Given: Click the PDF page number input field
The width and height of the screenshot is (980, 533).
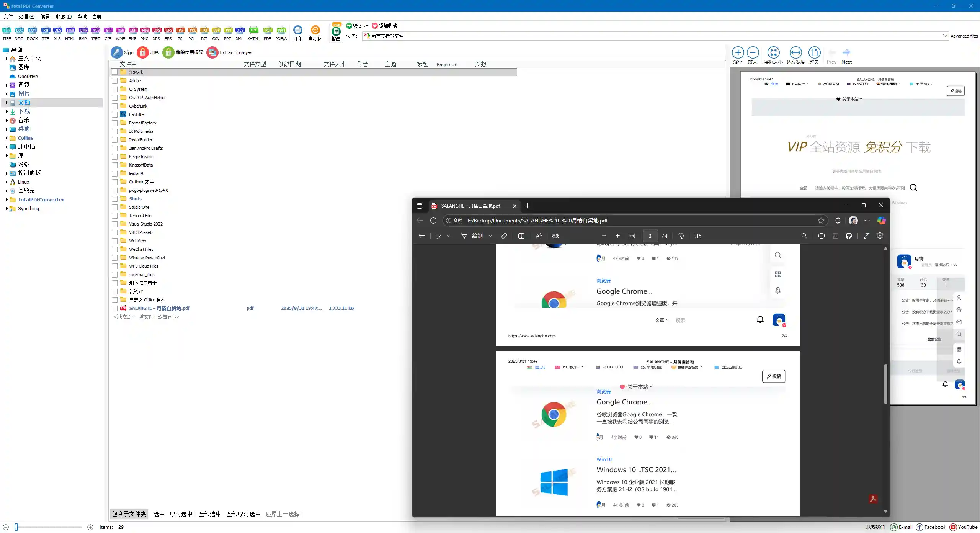Looking at the screenshot, I should [x=650, y=236].
